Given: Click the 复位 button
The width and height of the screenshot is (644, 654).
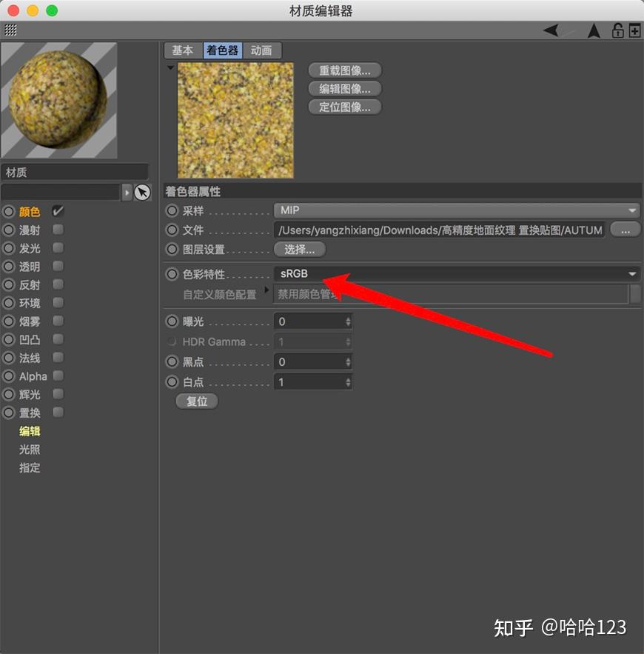Looking at the screenshot, I should click(x=197, y=401).
